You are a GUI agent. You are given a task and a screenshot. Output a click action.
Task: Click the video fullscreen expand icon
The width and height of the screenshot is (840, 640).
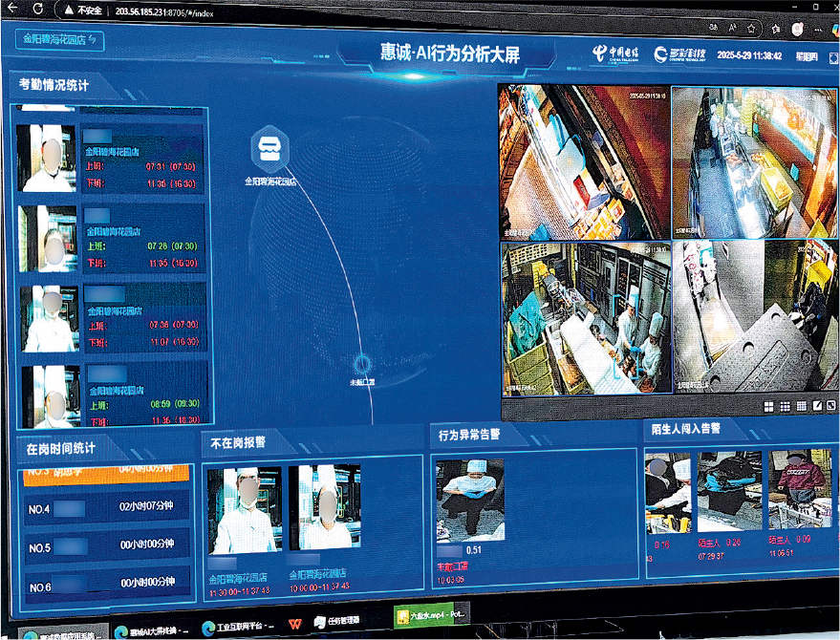click(831, 407)
